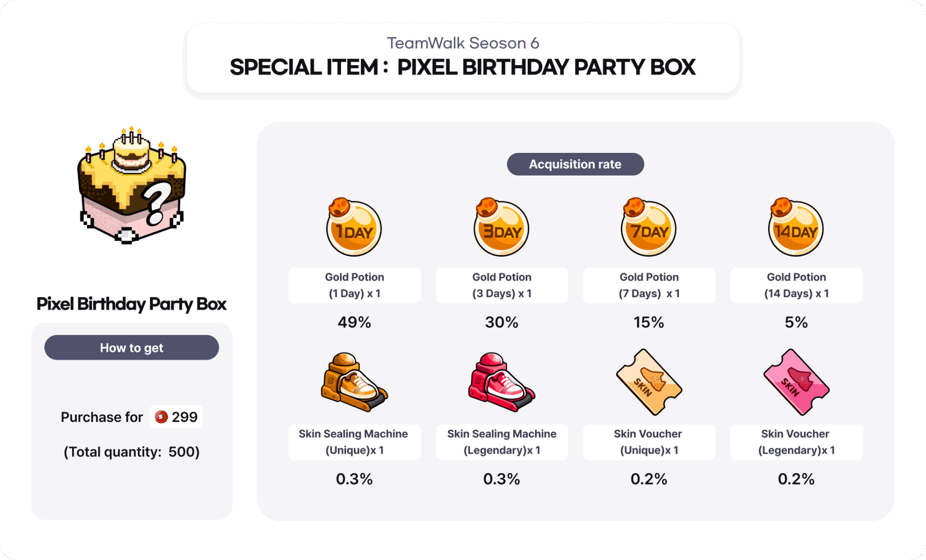Click the Total quantity: 500 text
926x560 pixels.
(132, 452)
